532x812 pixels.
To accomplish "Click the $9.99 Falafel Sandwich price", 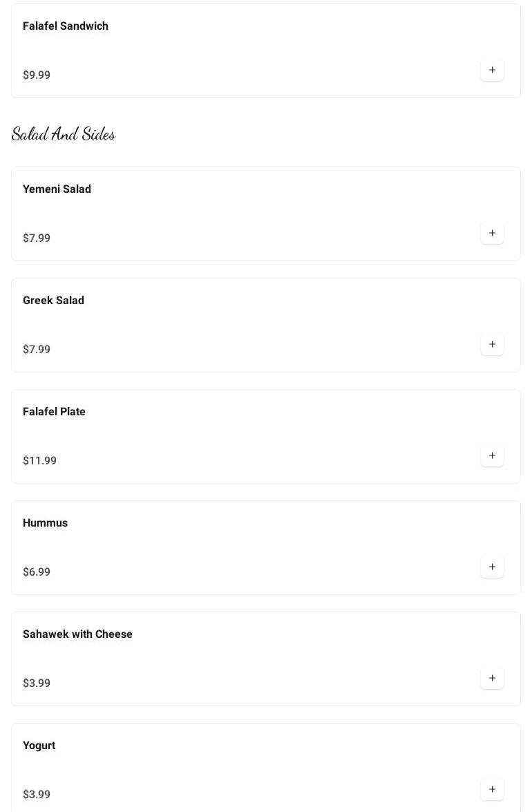I will coord(37,75).
